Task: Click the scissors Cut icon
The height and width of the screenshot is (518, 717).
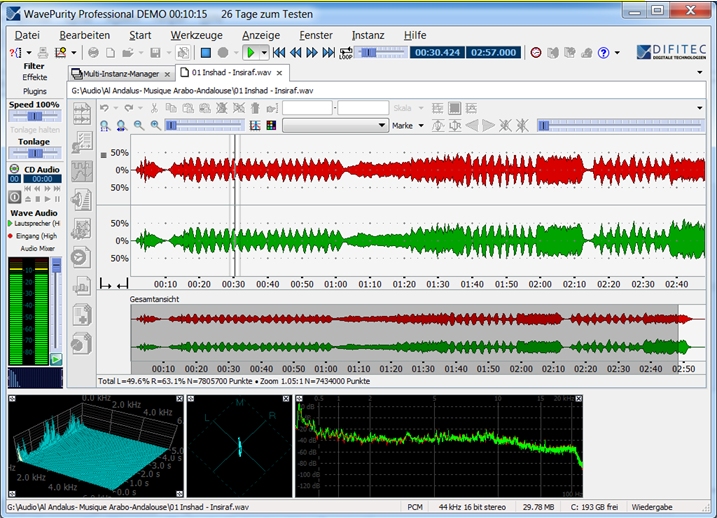Action: (152, 108)
